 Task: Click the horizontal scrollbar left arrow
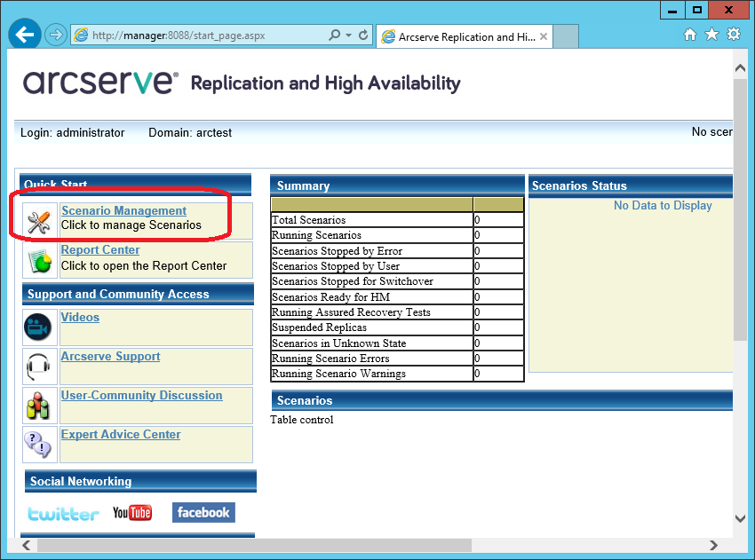pos(27,545)
